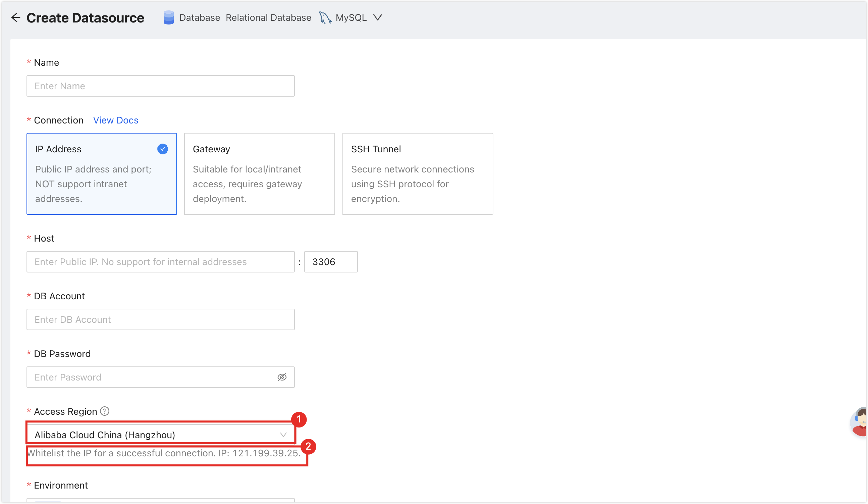This screenshot has height=504, width=868.
Task: Click the port field showing 3306
Action: point(331,262)
